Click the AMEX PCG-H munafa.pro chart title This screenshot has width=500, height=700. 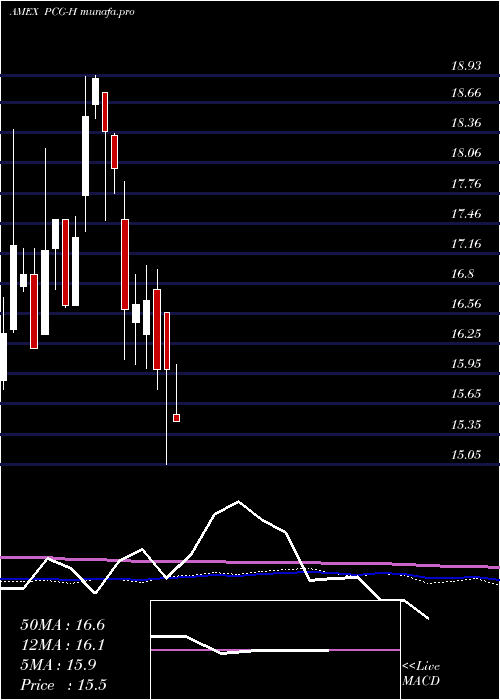tap(72, 12)
